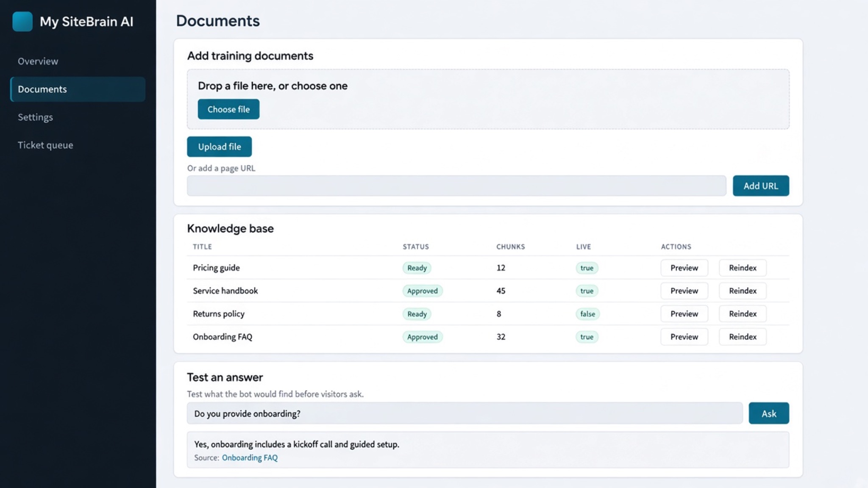Click the Ask button

[769, 413]
